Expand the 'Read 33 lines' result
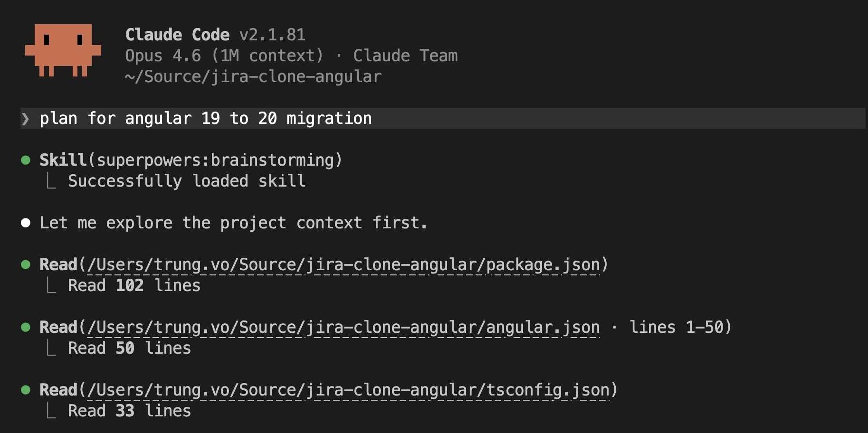The image size is (868, 433). click(129, 411)
